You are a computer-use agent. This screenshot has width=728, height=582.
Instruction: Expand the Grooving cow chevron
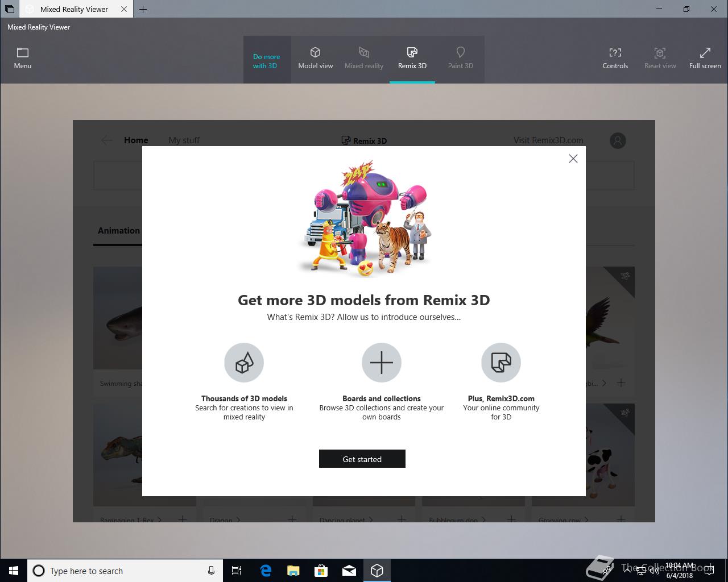pos(586,519)
